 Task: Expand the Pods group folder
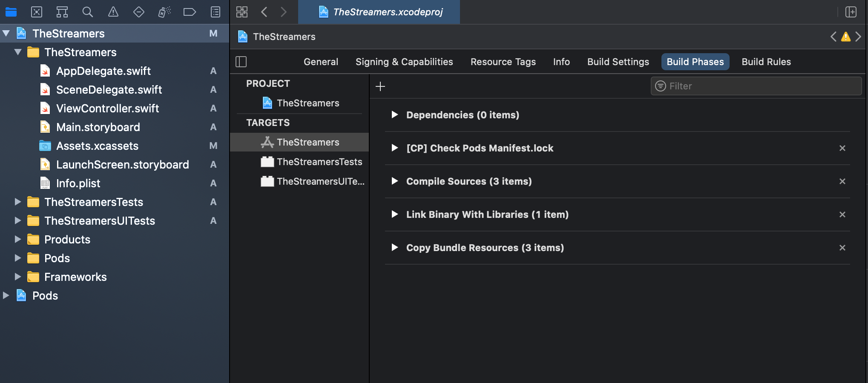(x=18, y=258)
